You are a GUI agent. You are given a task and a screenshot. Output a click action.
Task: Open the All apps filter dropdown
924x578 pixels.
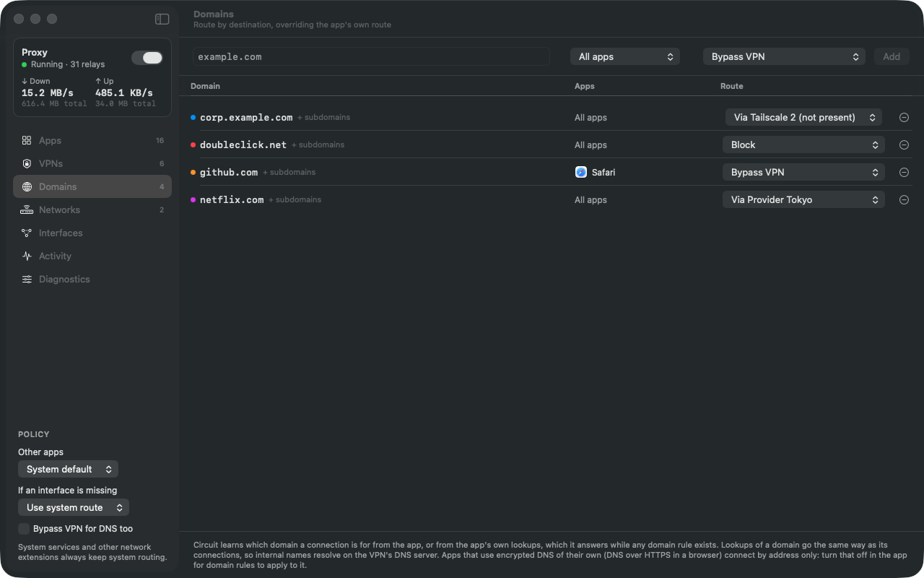coord(625,56)
